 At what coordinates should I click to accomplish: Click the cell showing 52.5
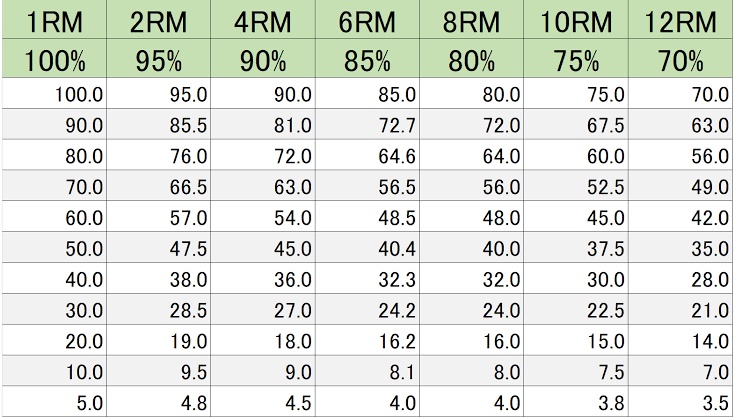576,186
